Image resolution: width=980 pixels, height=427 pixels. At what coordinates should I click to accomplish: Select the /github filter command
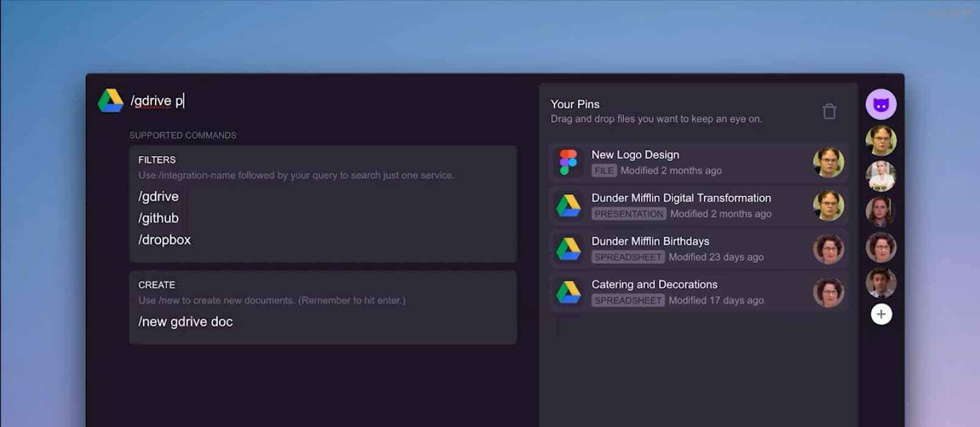(x=158, y=218)
